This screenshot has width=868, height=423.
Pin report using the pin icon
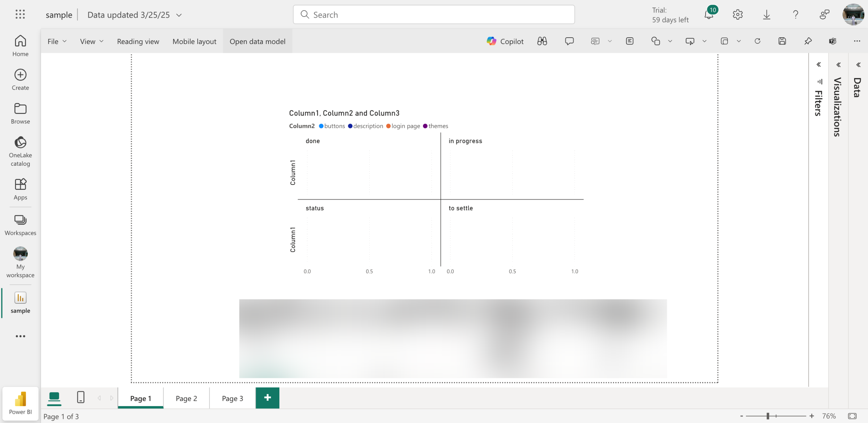[x=808, y=41]
